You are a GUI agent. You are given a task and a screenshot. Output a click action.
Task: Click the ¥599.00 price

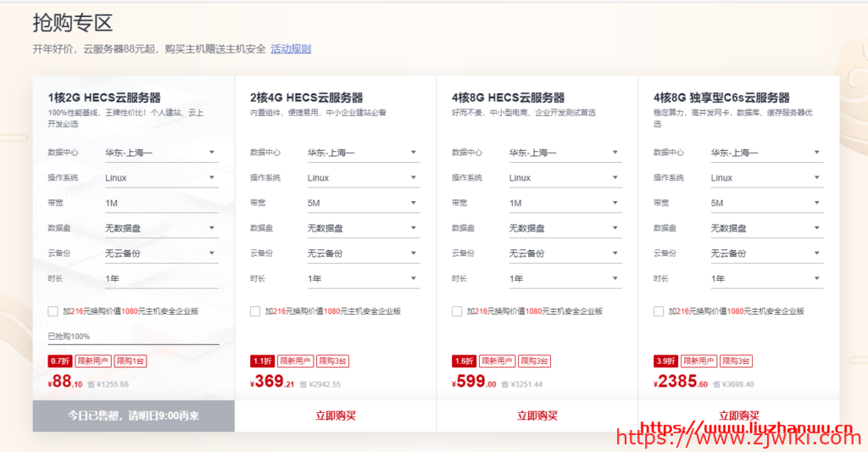[x=474, y=382]
